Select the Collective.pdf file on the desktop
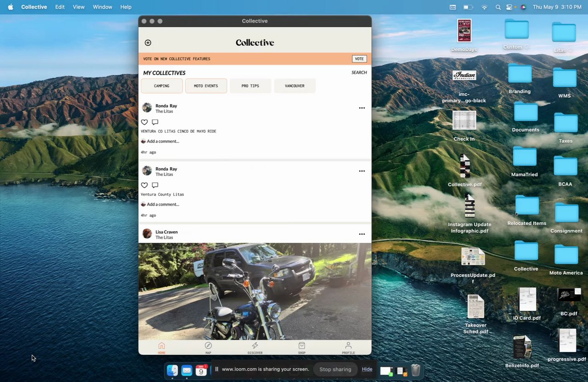This screenshot has height=382, width=588. tap(465, 170)
